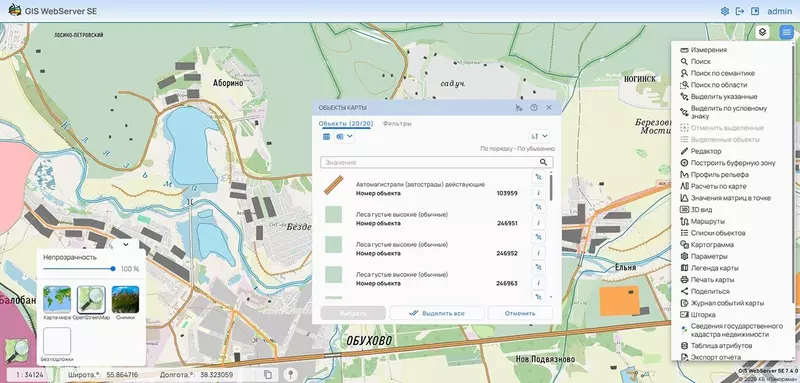Open the 3D вид menu item

[x=701, y=210]
